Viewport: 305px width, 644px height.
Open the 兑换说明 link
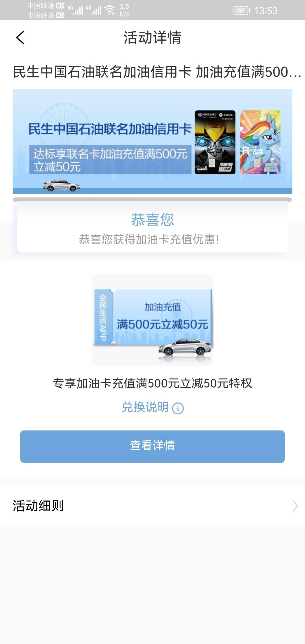pyautogui.click(x=145, y=407)
